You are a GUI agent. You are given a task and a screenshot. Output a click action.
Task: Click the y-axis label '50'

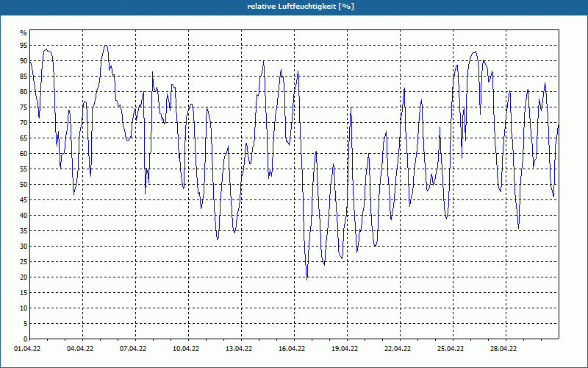coord(24,185)
